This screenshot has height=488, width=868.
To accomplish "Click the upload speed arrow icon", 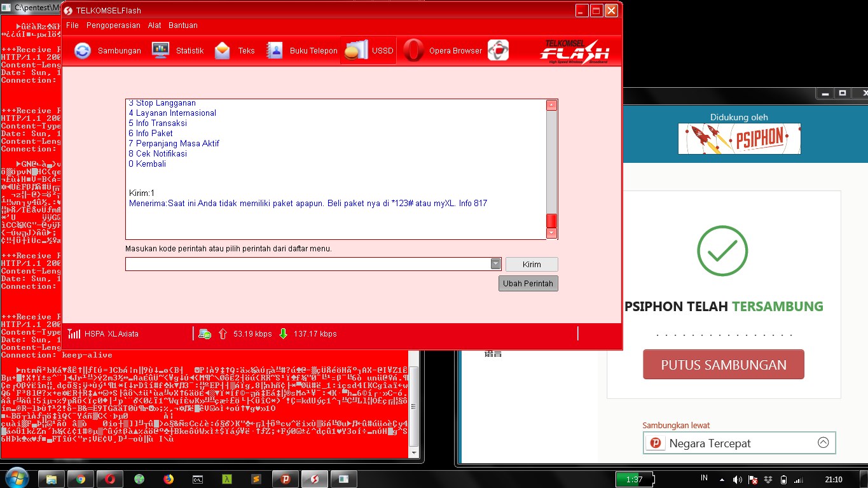I will point(223,333).
